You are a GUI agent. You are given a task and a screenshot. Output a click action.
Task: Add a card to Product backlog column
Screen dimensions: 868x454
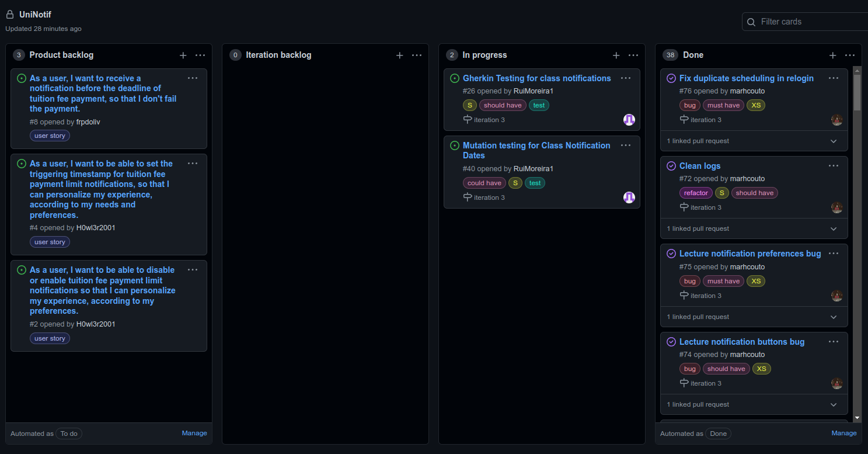[183, 55]
